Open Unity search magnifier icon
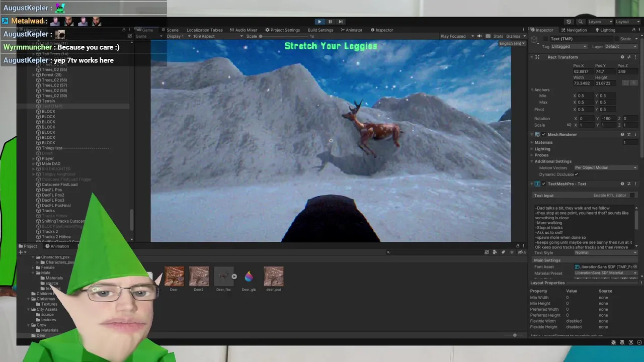 (580, 22)
